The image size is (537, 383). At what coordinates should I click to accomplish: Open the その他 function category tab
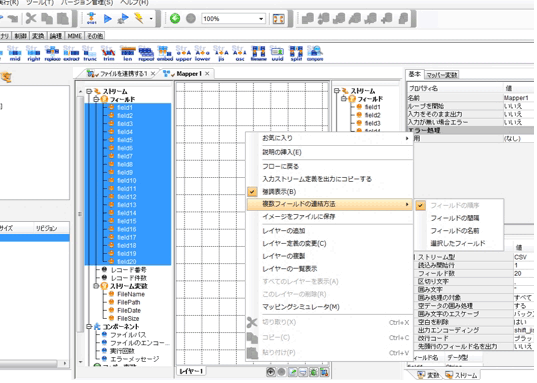(95, 36)
